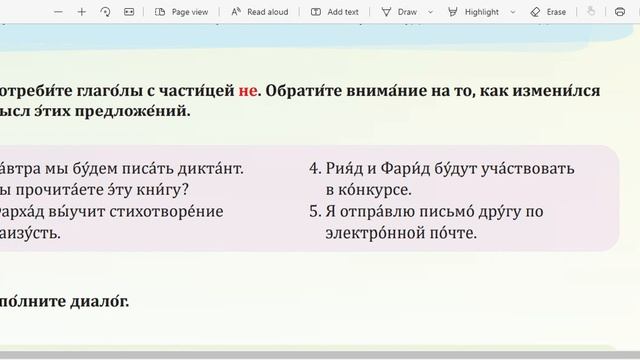640x360 pixels.
Task: Select the Add text tool
Action: (x=335, y=12)
